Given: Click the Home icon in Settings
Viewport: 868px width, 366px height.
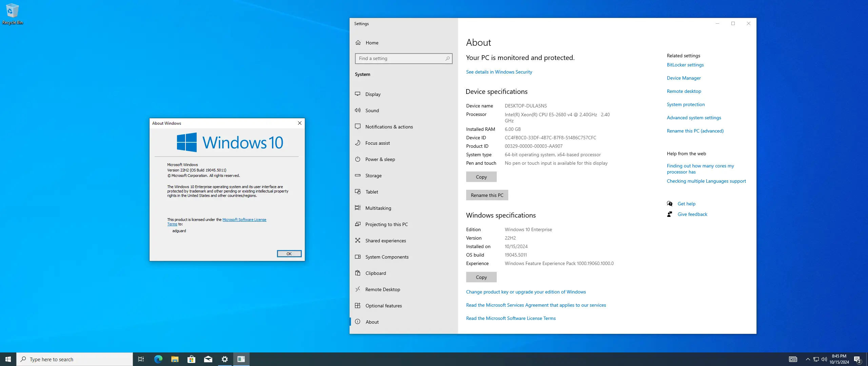Looking at the screenshot, I should [358, 43].
